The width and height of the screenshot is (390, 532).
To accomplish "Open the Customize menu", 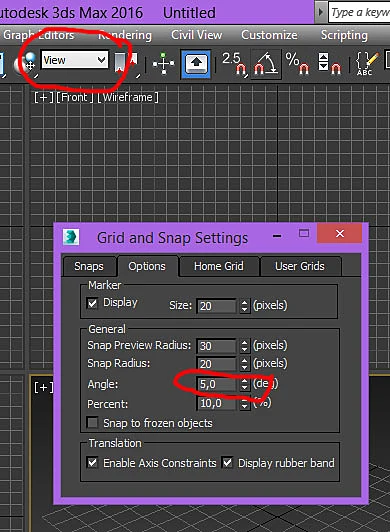I will tap(269, 35).
